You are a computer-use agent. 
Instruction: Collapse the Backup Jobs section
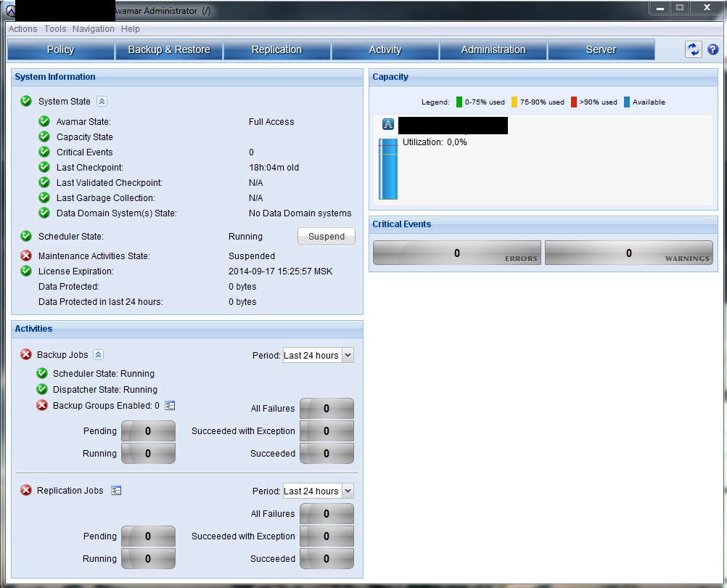[x=98, y=355]
